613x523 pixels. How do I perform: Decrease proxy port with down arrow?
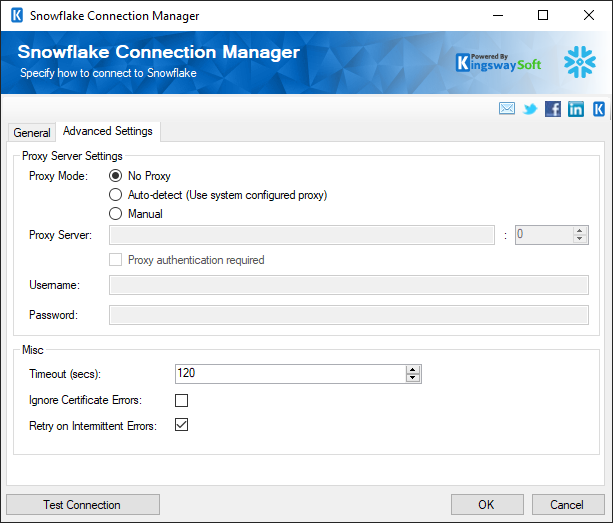tap(579, 239)
